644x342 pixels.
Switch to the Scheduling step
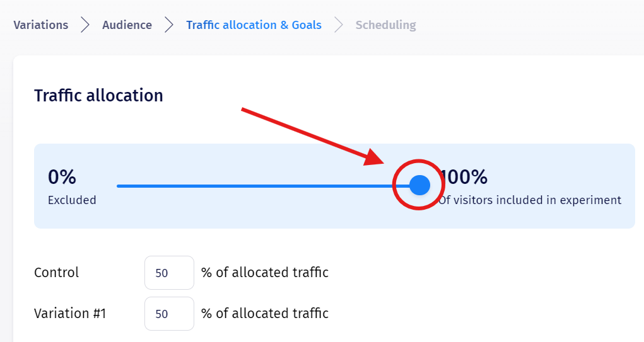click(385, 25)
